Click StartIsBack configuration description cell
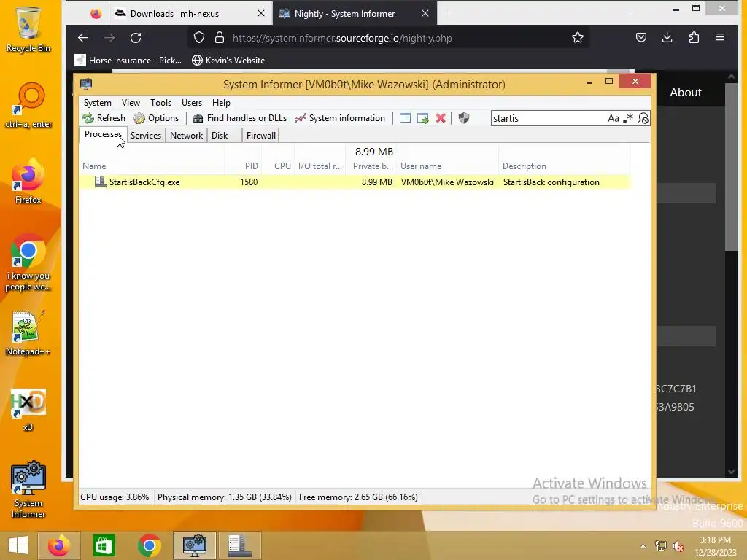 [x=551, y=182]
